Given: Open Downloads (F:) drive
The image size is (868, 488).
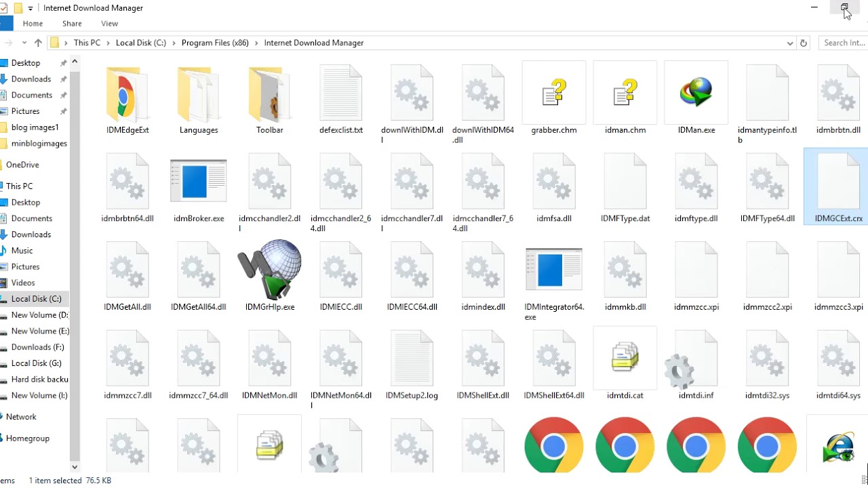Looking at the screenshot, I should 37,347.
